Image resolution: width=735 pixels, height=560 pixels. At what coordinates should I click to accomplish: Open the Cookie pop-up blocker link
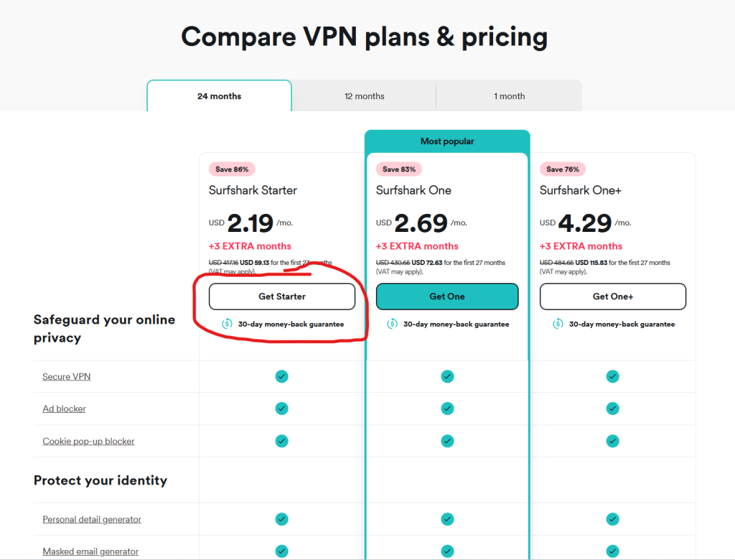[88, 441]
